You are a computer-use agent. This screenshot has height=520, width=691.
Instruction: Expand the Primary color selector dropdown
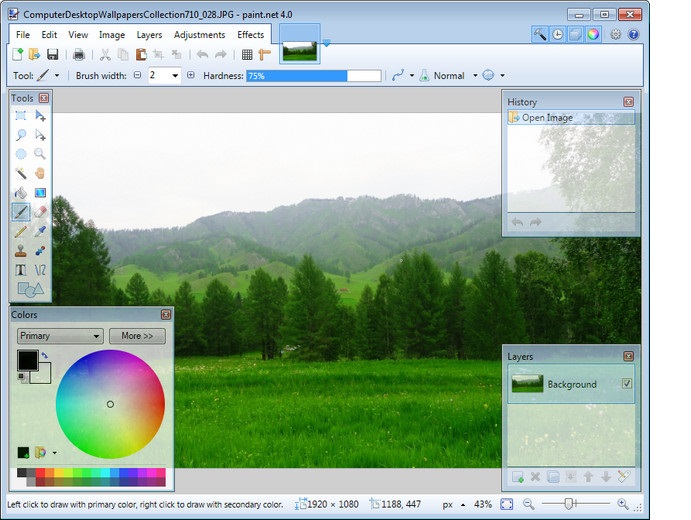(60, 336)
